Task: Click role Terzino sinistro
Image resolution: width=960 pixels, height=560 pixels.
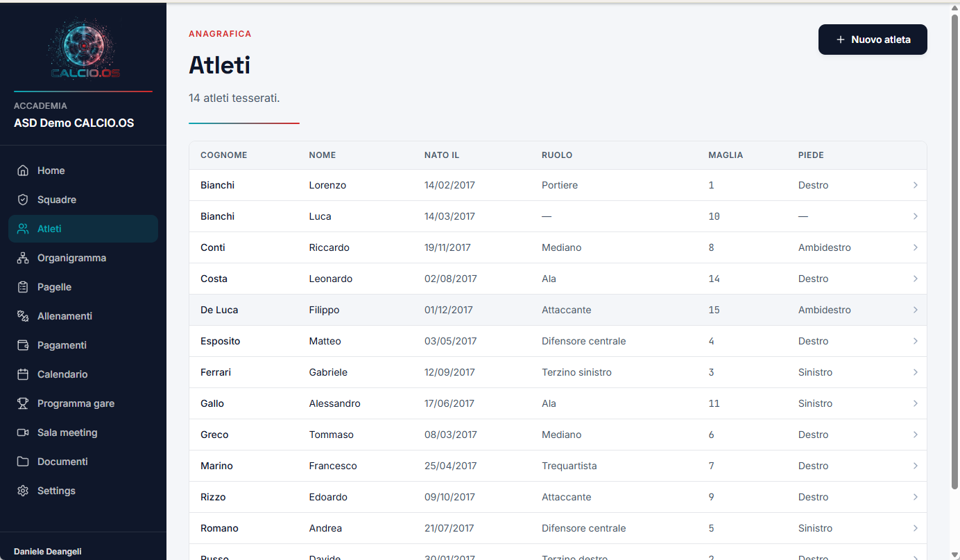Action: 577,372
